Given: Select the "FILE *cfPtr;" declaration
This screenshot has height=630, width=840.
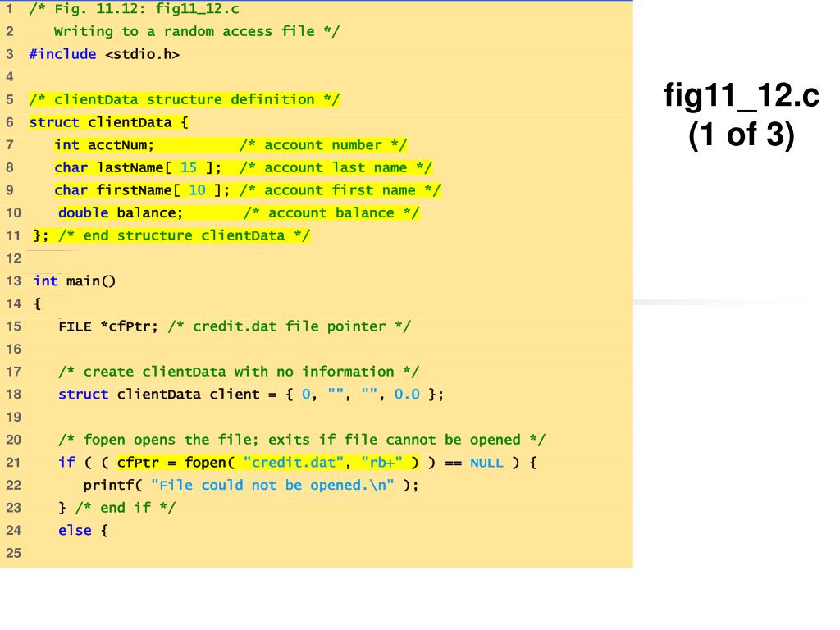Looking at the screenshot, I should pos(108,326).
